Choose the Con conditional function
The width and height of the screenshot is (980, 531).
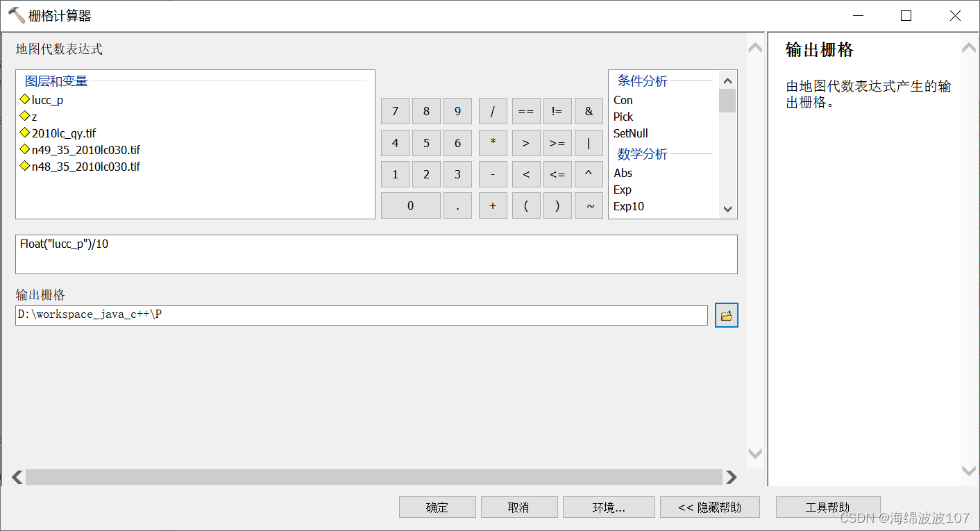(x=623, y=100)
